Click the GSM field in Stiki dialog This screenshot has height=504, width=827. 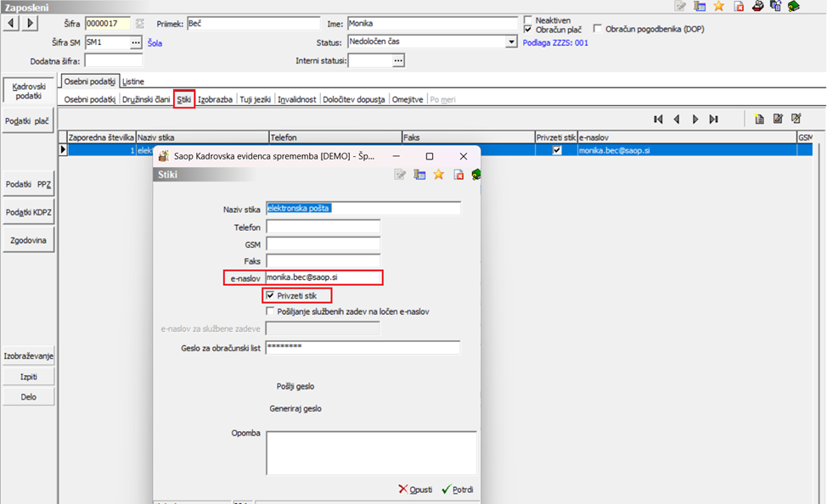[x=323, y=244]
